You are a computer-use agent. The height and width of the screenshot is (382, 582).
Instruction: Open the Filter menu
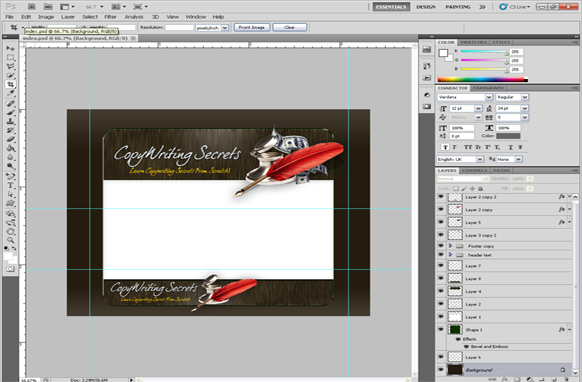[110, 17]
